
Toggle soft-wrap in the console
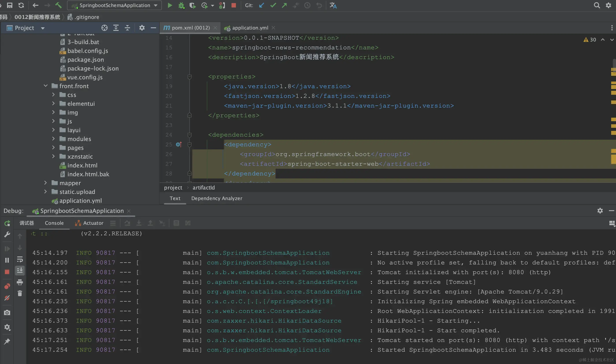click(20, 259)
